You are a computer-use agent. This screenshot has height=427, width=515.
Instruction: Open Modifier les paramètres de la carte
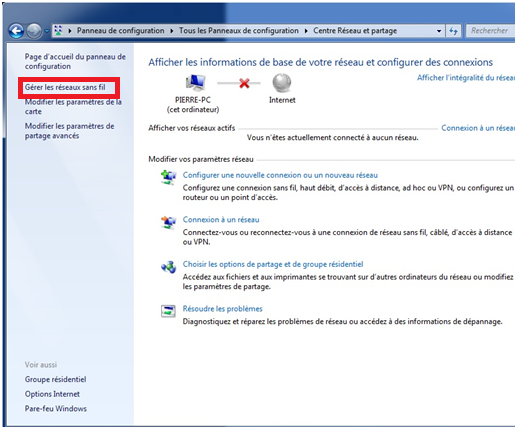73,107
